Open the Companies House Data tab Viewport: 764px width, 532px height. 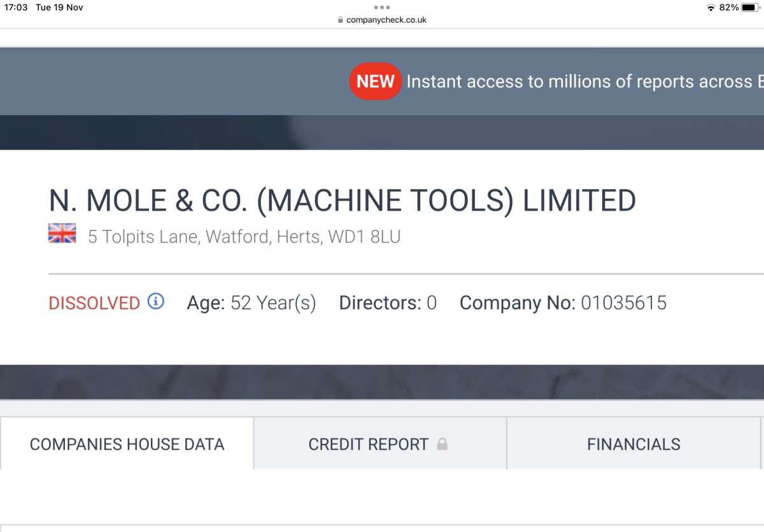pos(127,444)
